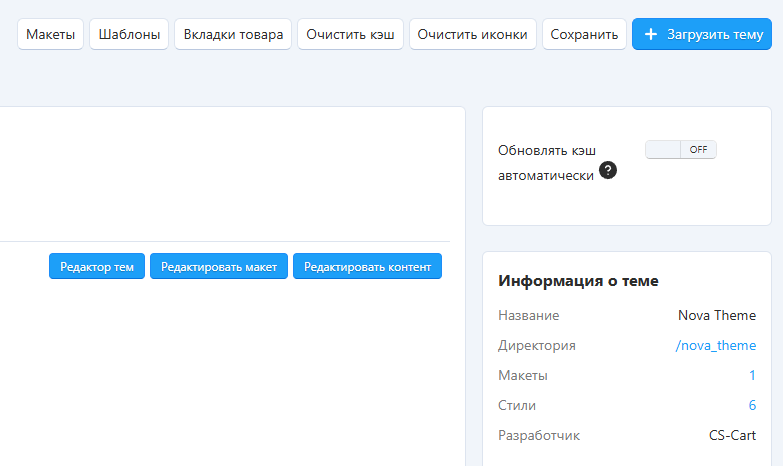Image resolution: width=783 pixels, height=466 pixels.
Task: Click the Сохранить button
Action: [584, 34]
